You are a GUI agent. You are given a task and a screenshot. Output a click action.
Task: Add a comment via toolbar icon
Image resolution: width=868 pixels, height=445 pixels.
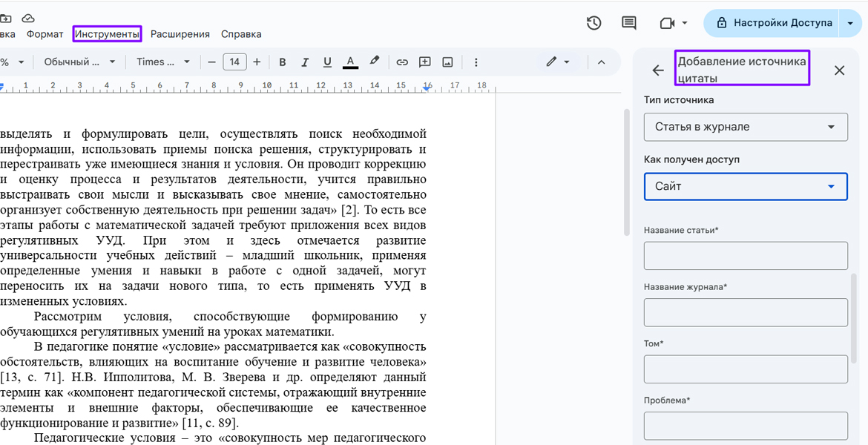425,62
